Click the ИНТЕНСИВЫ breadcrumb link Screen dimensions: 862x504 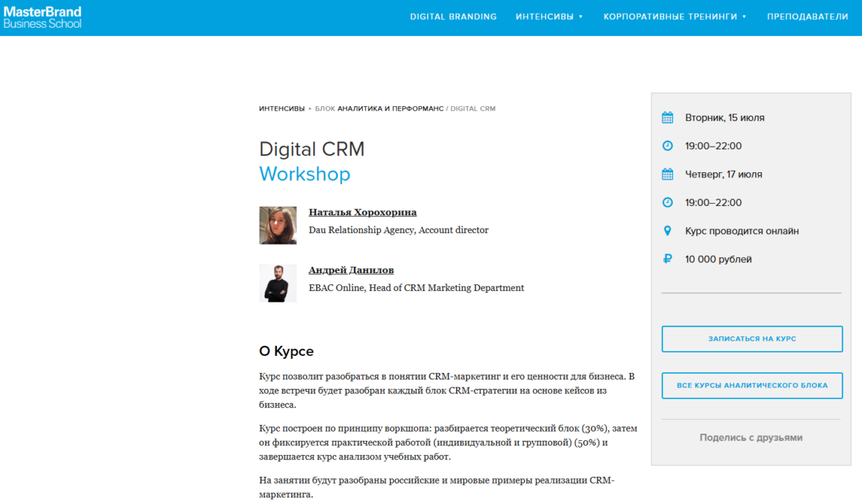[281, 108]
